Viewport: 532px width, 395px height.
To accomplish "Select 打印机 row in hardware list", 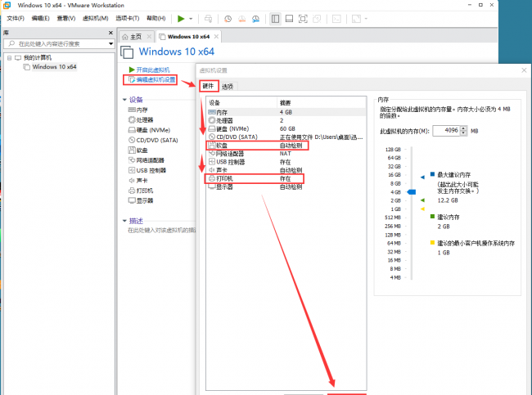I will [x=286, y=178].
